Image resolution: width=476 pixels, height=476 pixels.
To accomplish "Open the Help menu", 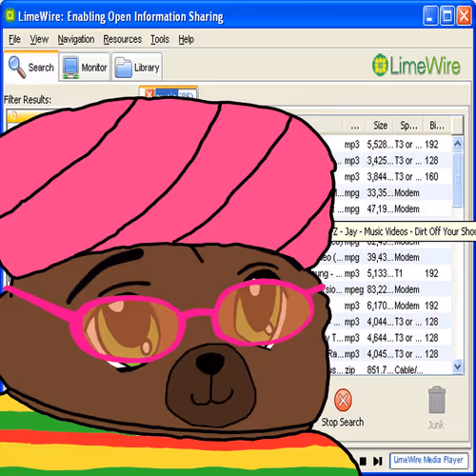I will coord(186,39).
